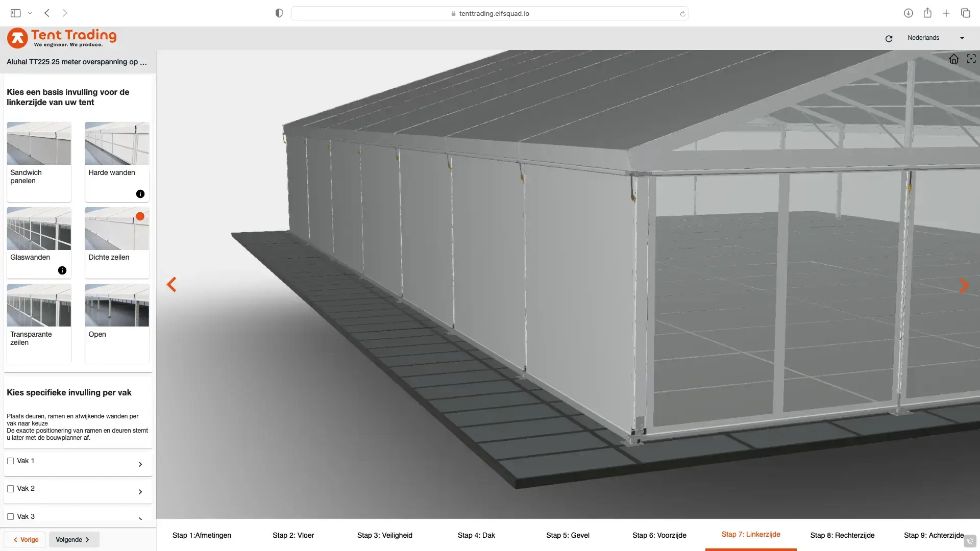Check the Vak 2 checkbox
The height and width of the screenshot is (551, 980).
tap(10, 488)
